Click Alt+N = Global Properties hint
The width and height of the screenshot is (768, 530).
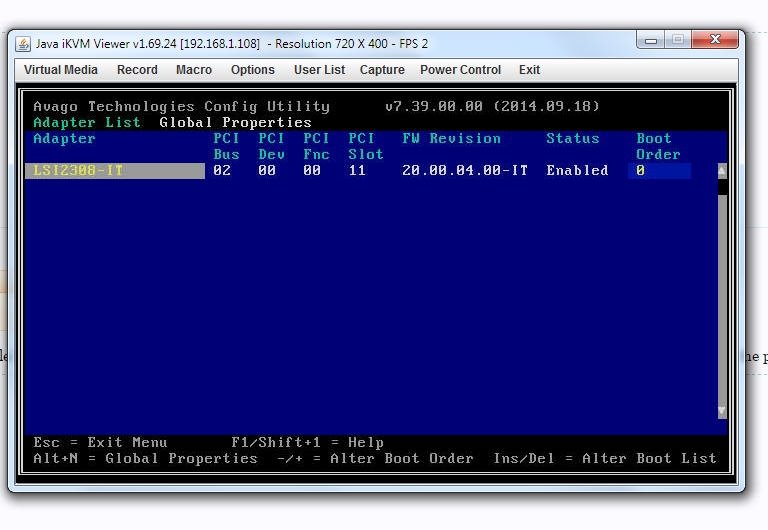pyautogui.click(x=145, y=458)
